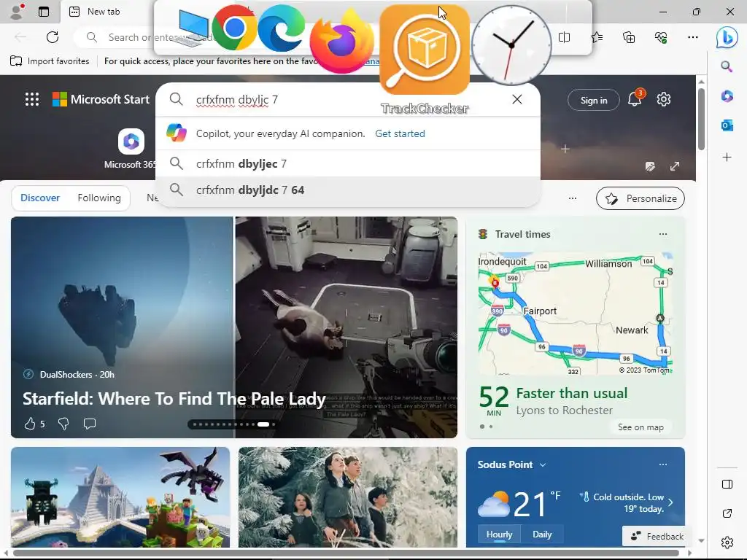Open the Google Chrome icon in overlay
Screen dimensions: 747x560
coord(234,28)
